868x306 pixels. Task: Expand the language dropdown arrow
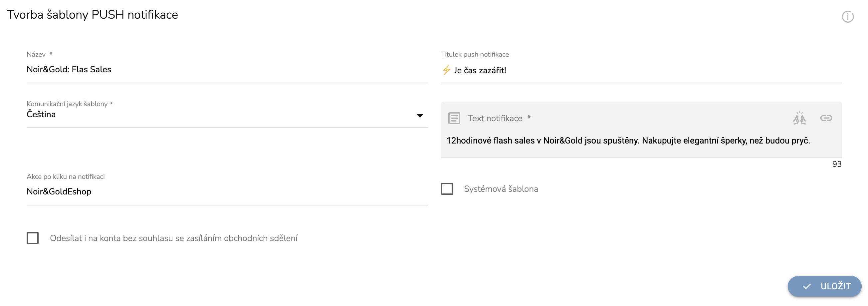pos(419,116)
